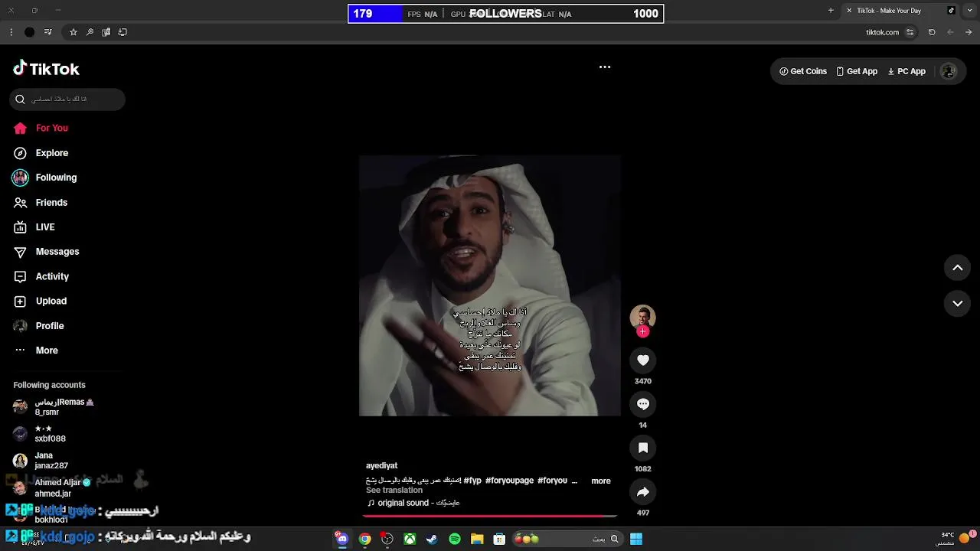The width and height of the screenshot is (980, 551).
Task: Reload the page with the refresh icon
Action: 932,32
